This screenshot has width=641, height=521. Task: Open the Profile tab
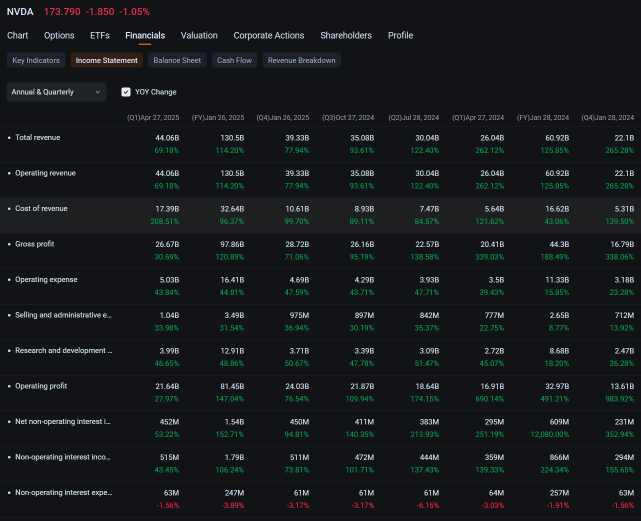[x=400, y=36]
